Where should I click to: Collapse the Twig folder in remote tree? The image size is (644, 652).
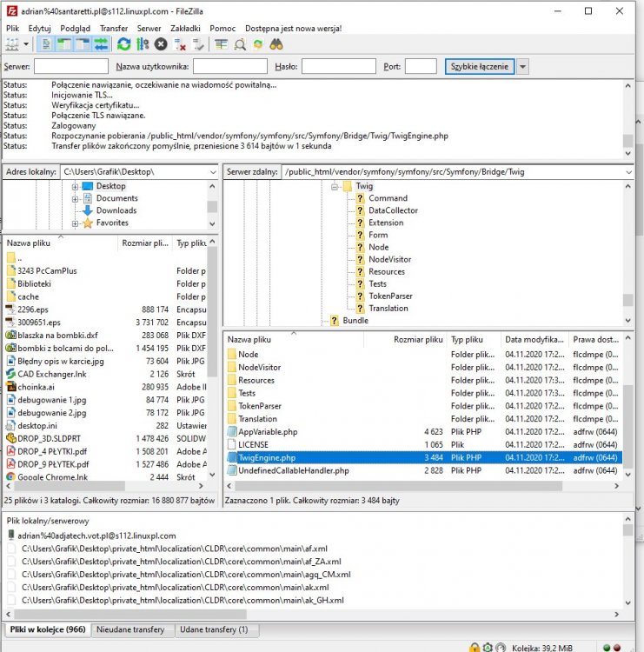tap(335, 187)
